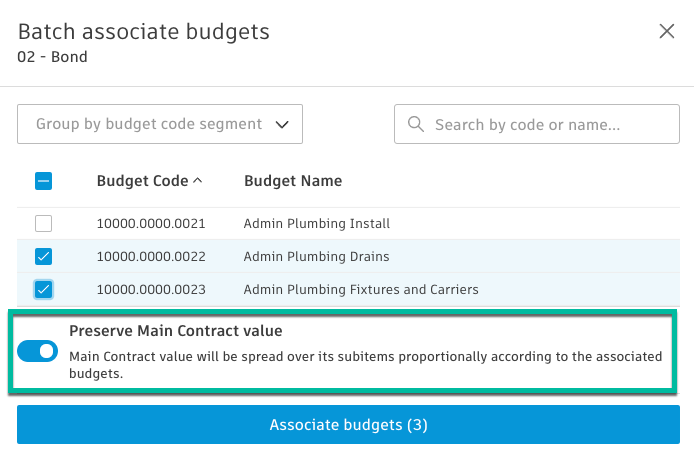This screenshot has width=694, height=458.
Task: Toggle the select-all checkbox in table header
Action: tap(43, 181)
